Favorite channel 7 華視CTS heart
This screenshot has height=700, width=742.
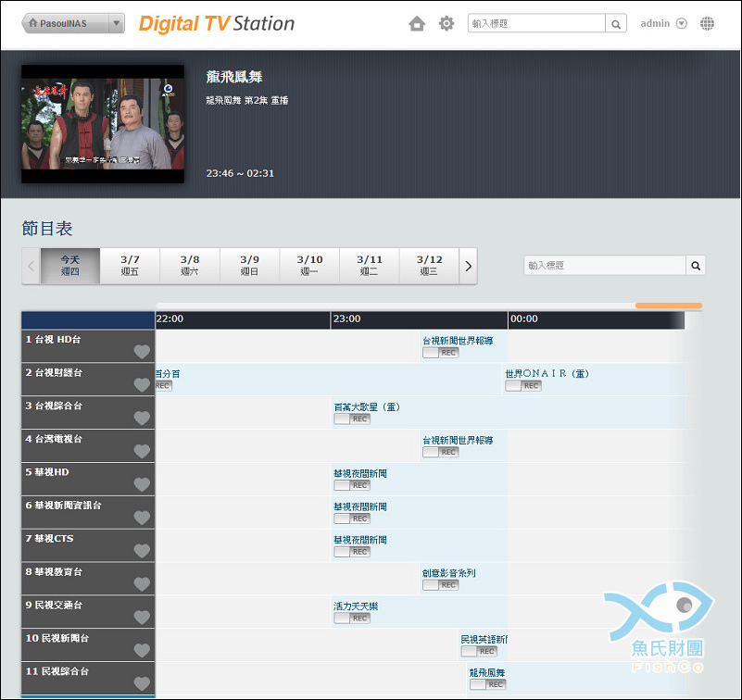(x=142, y=551)
